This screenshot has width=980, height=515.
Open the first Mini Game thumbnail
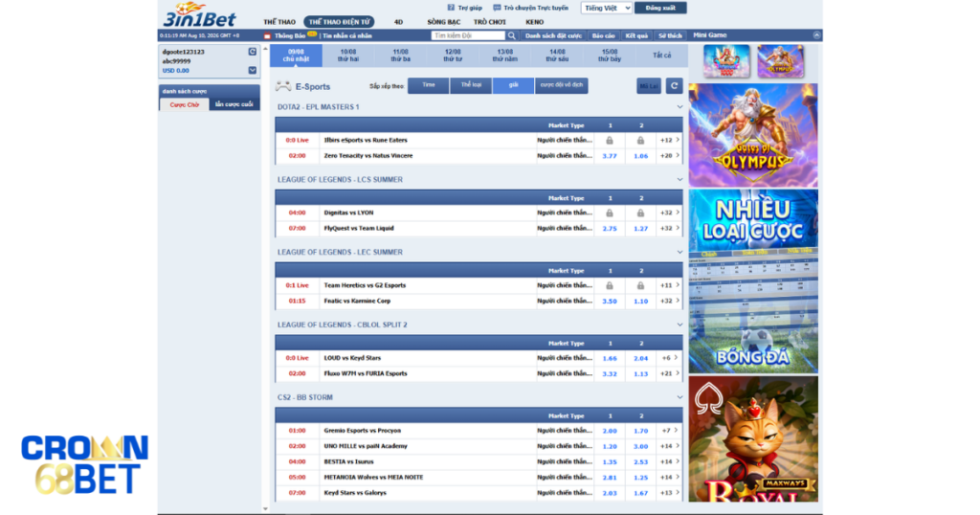726,61
